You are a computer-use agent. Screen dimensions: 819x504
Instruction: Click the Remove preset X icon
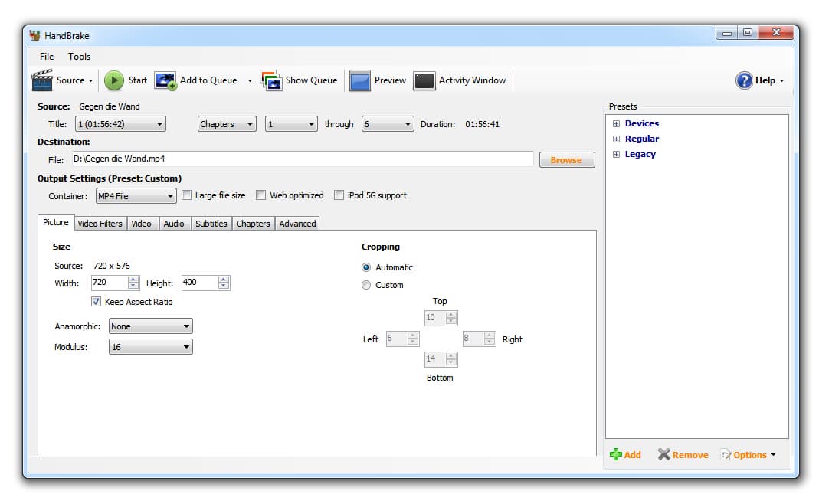tap(664, 454)
